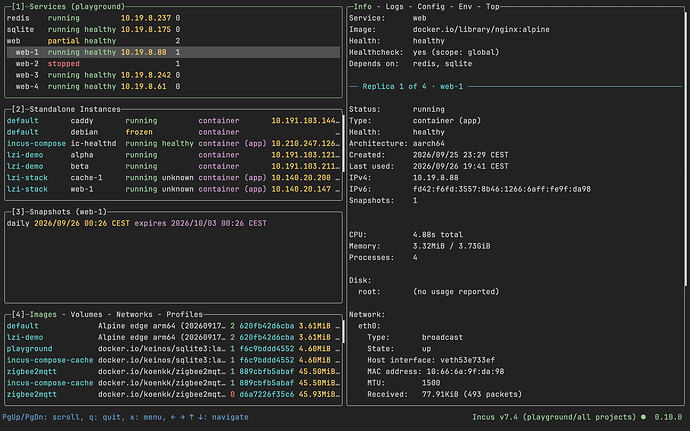Focus the Standalone Instances panel title
The width and height of the screenshot is (690, 431).
[75, 109]
